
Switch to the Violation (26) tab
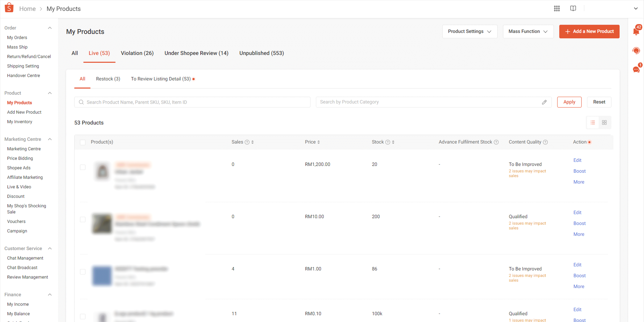(x=137, y=53)
